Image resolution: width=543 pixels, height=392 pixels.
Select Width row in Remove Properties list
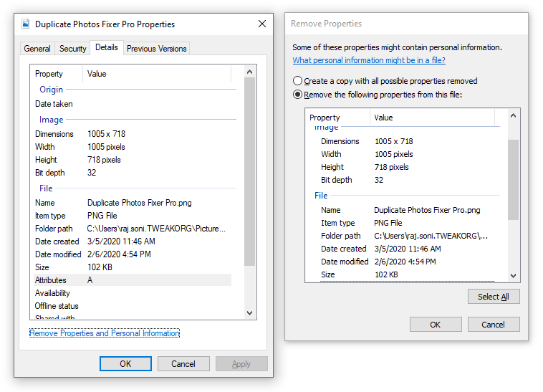coord(407,154)
